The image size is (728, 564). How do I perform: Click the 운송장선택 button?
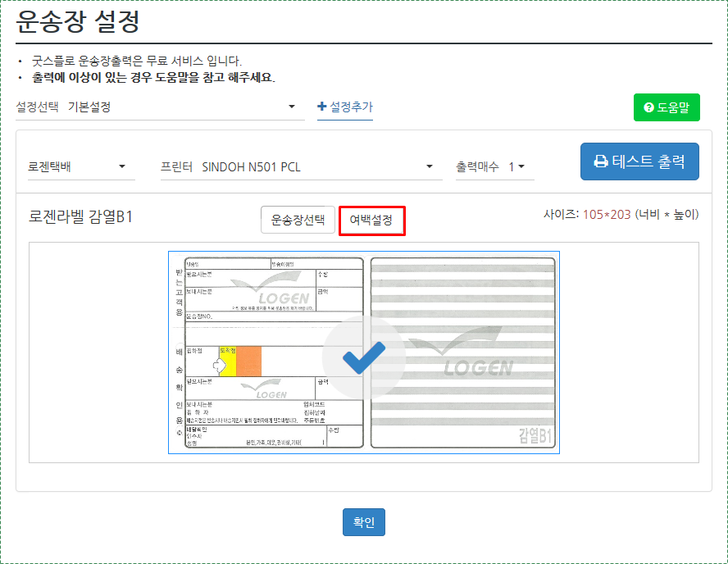[x=298, y=220]
